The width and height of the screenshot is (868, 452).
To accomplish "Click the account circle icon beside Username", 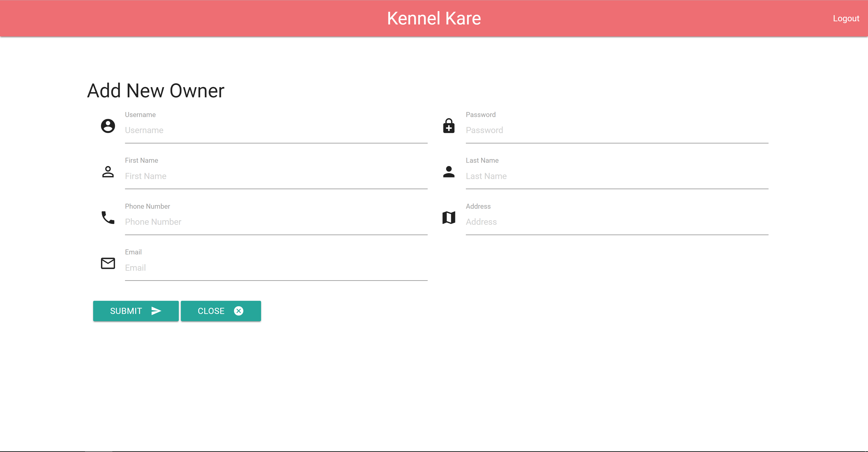I will (108, 126).
